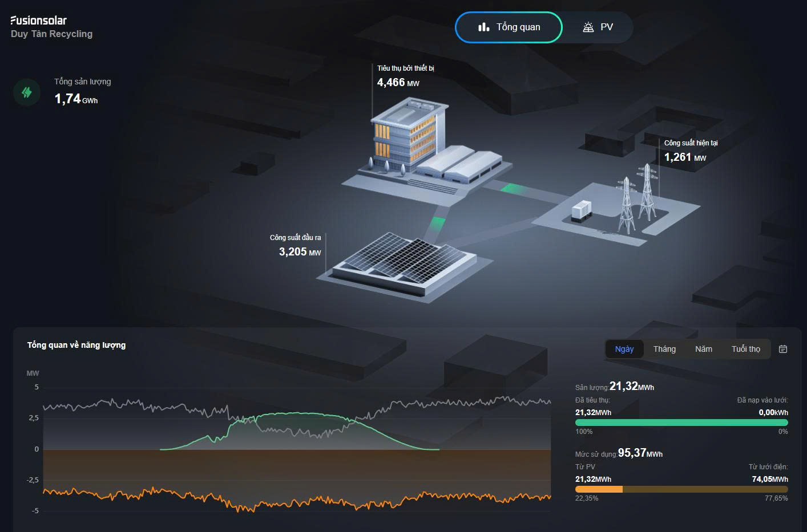Click the FusionSolar logo
The width and height of the screenshot is (807, 532).
coord(39,21)
